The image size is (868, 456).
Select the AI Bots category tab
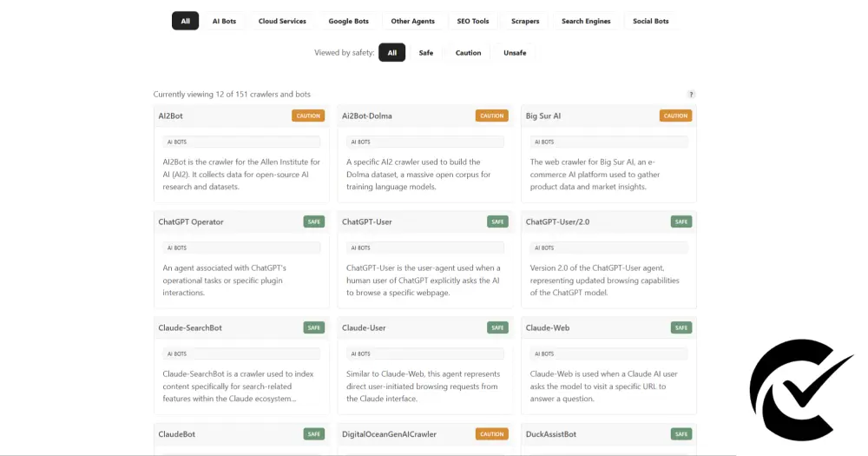(224, 21)
